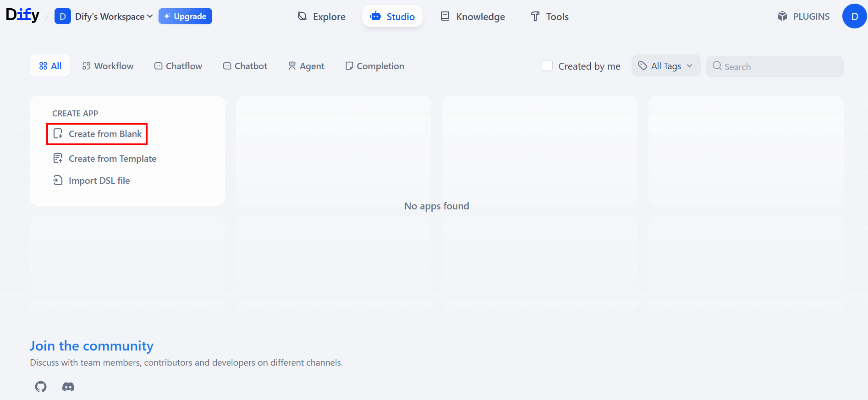Open the Tools tab
Screen dimensions: 868x400
click(x=549, y=16)
